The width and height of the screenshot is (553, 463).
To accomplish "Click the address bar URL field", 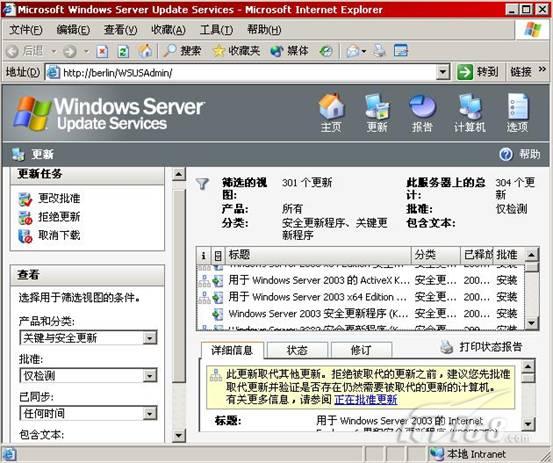I will 242,73.
